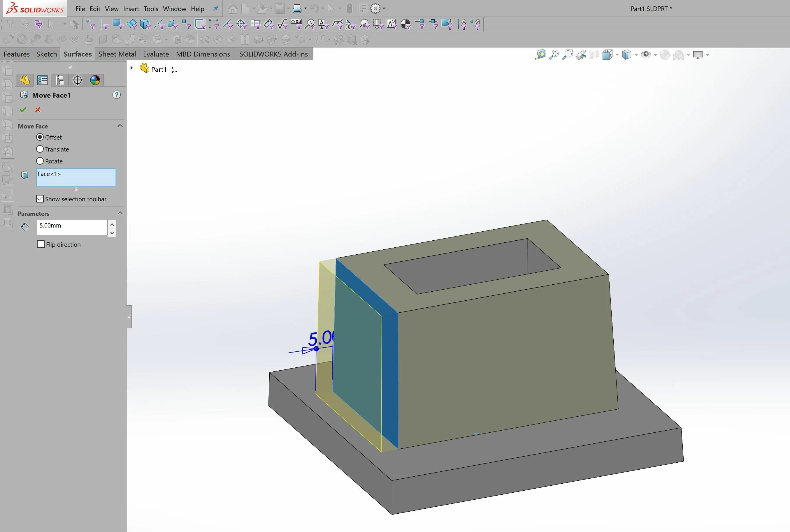Select the Translate radio button
This screenshot has width=790, height=532.
point(40,149)
